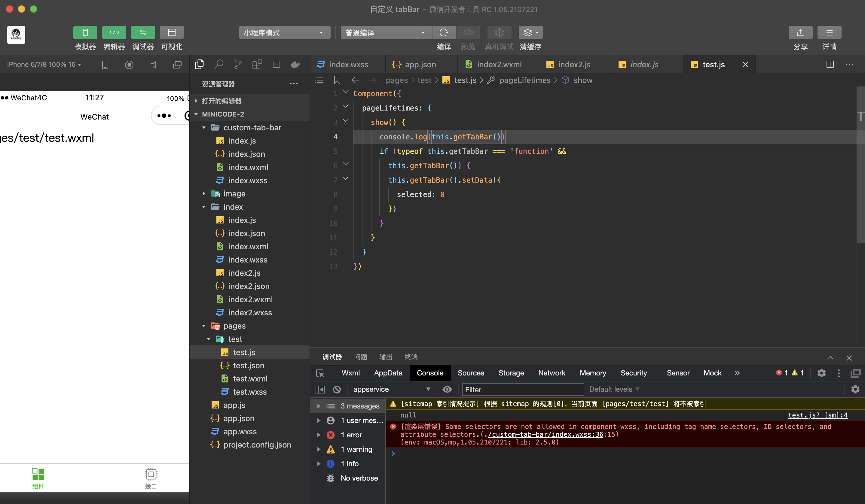
Task: Click the clear console icon
Action: pyautogui.click(x=337, y=389)
